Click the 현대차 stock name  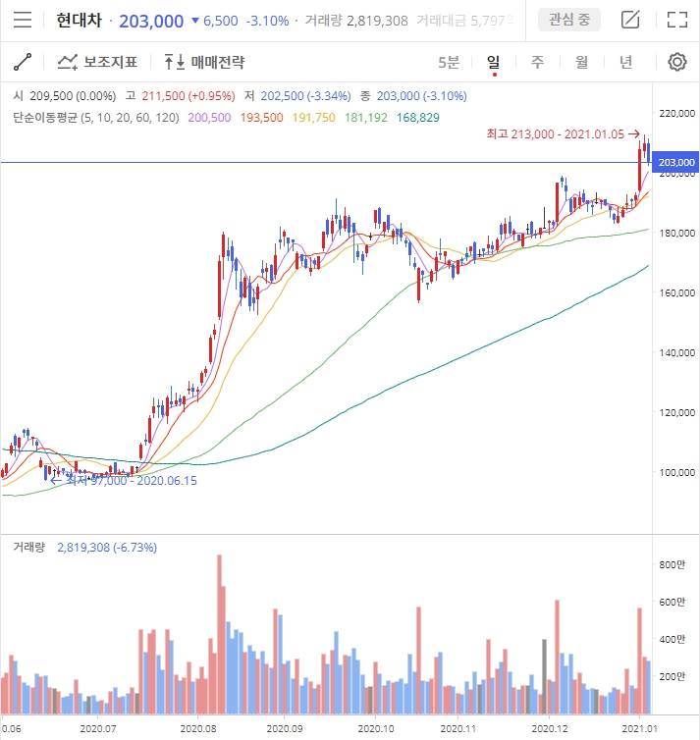[x=79, y=21]
